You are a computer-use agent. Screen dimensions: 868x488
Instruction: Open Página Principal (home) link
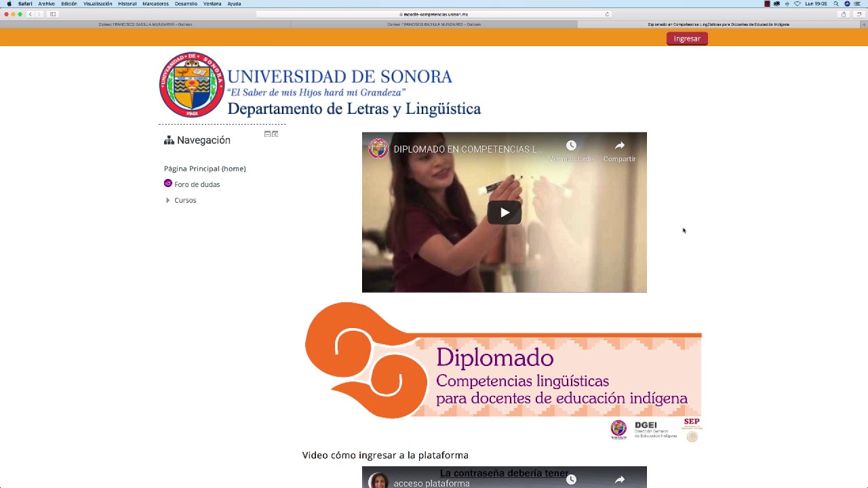205,169
